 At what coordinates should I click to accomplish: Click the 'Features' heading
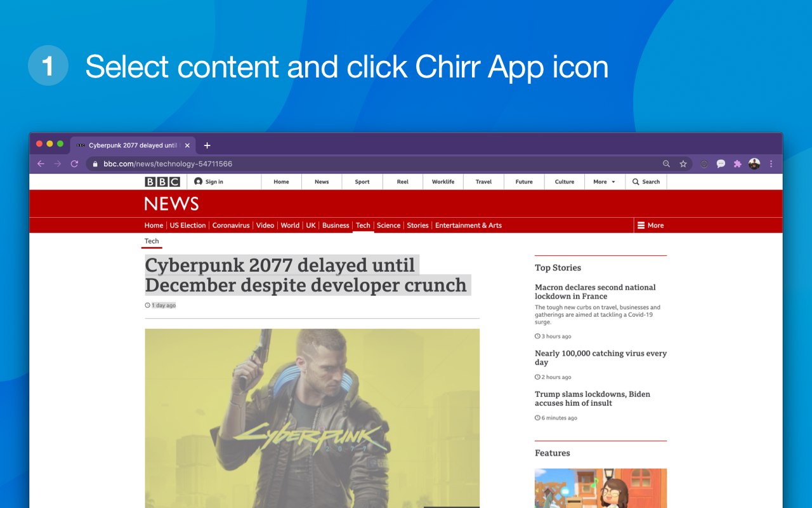pyautogui.click(x=553, y=453)
